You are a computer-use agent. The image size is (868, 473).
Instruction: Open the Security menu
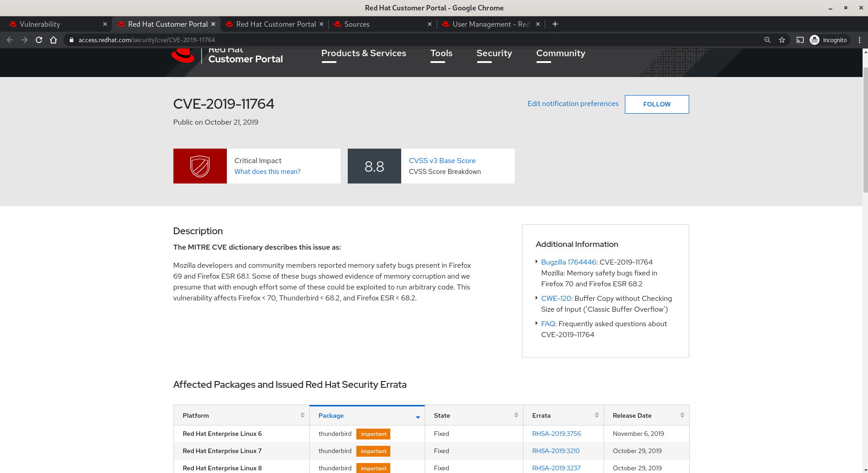[x=494, y=53]
